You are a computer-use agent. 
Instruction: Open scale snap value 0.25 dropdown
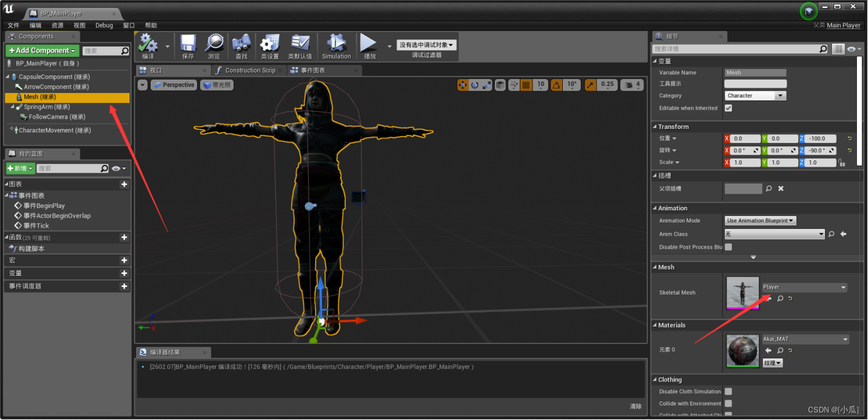coord(607,85)
